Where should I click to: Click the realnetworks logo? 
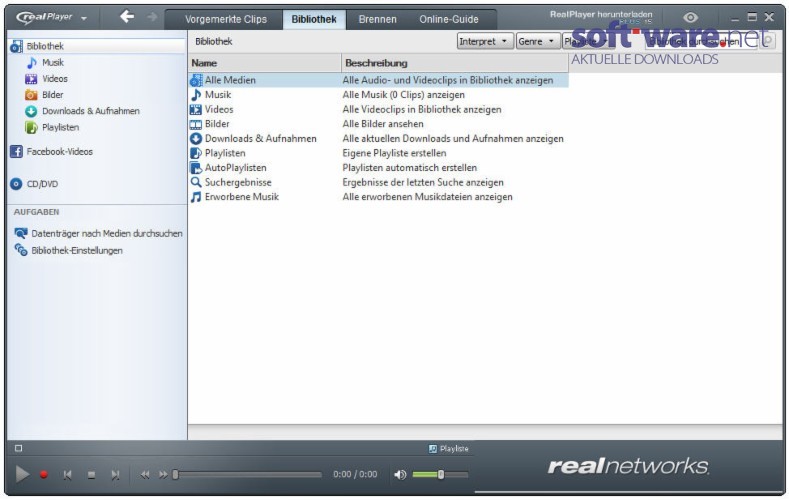point(628,466)
